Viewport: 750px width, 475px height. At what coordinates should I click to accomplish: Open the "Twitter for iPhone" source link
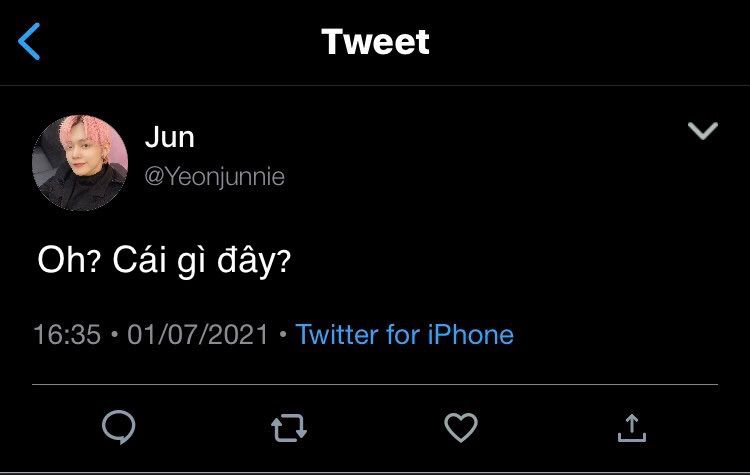click(x=404, y=334)
